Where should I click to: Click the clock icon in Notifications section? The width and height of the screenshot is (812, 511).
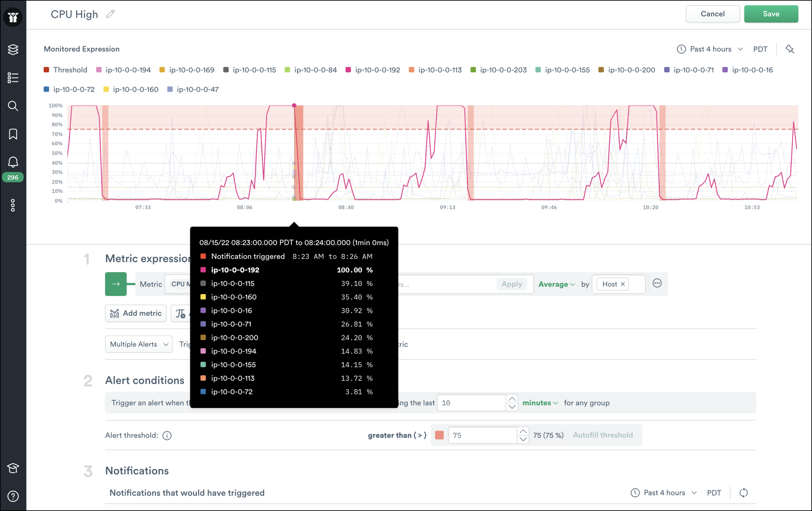coord(635,493)
